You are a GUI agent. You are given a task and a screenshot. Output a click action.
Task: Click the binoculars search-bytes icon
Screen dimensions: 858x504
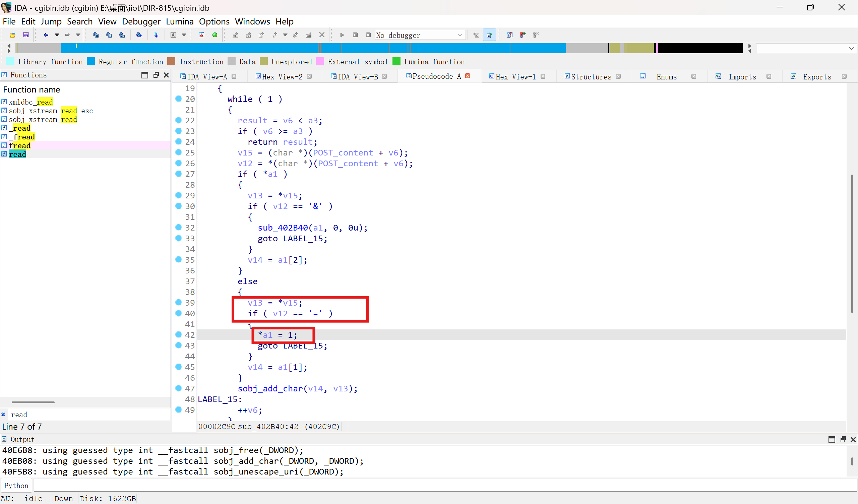(122, 35)
